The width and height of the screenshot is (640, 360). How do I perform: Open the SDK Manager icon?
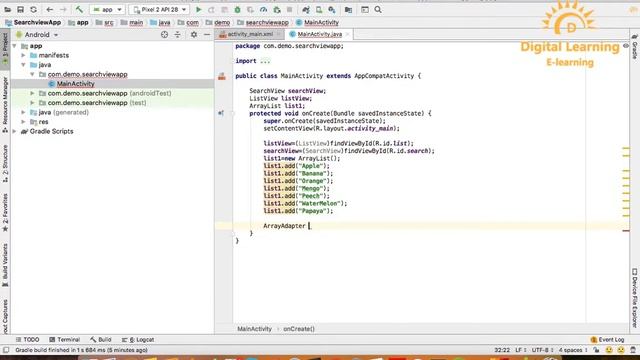coord(332,9)
